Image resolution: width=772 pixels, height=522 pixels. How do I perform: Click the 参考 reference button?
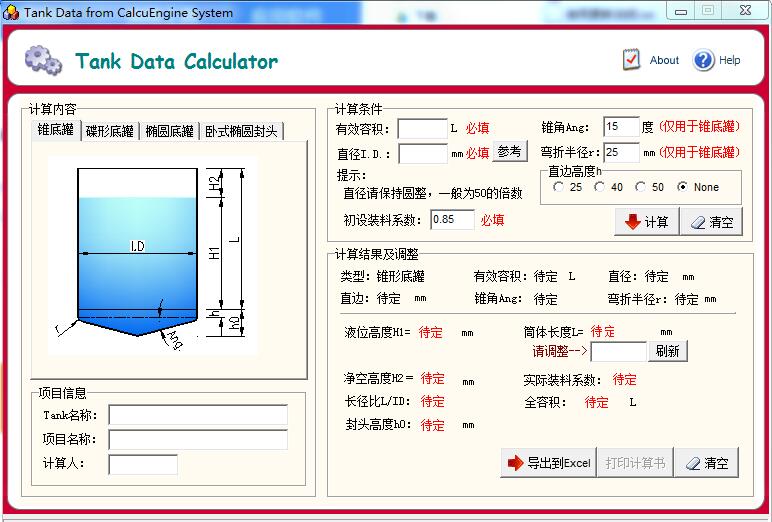[x=510, y=151]
